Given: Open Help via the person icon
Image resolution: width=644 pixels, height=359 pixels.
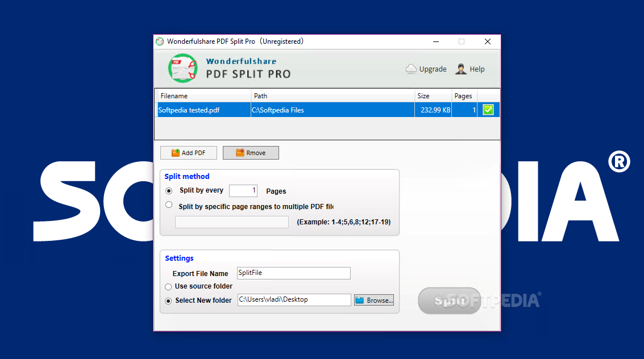Looking at the screenshot, I should point(461,69).
